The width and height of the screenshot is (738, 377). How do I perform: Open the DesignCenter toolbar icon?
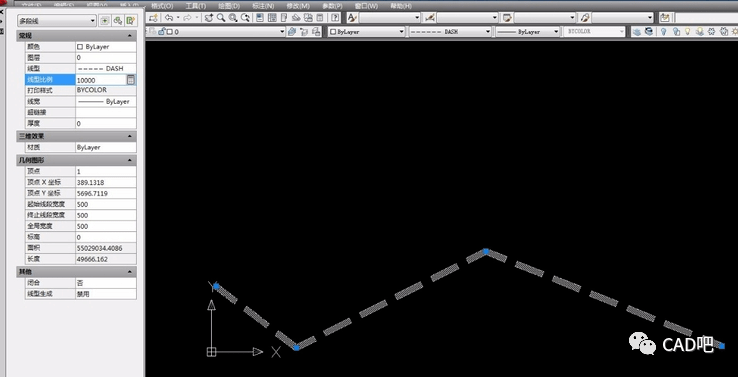pos(272,18)
